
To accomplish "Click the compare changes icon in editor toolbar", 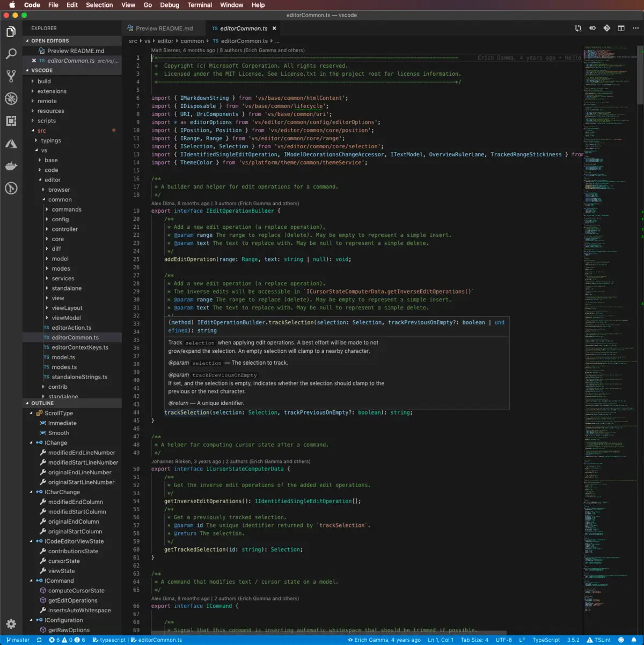I will click(578, 28).
